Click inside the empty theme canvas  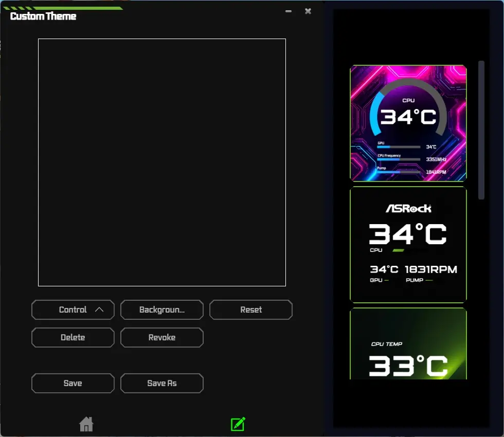(162, 162)
